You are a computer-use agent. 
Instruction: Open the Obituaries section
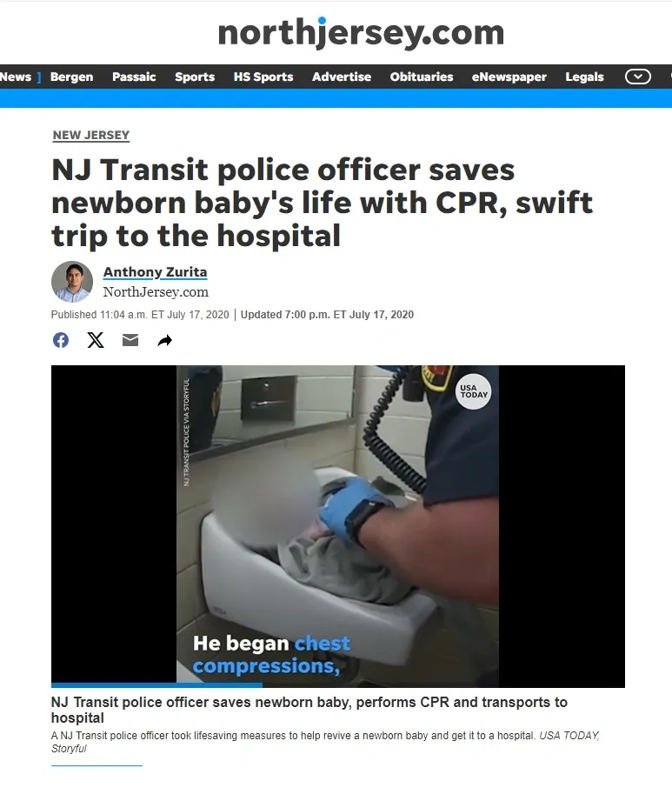pos(422,77)
